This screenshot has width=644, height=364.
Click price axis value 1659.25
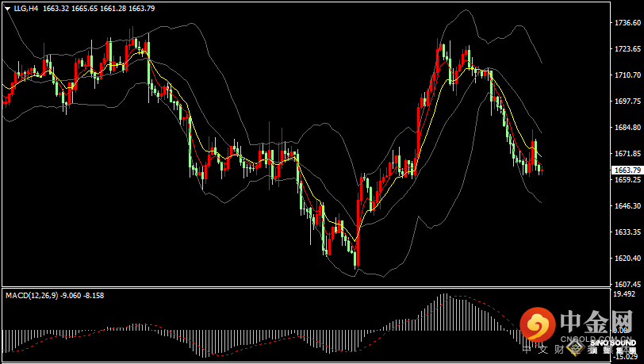click(x=627, y=179)
